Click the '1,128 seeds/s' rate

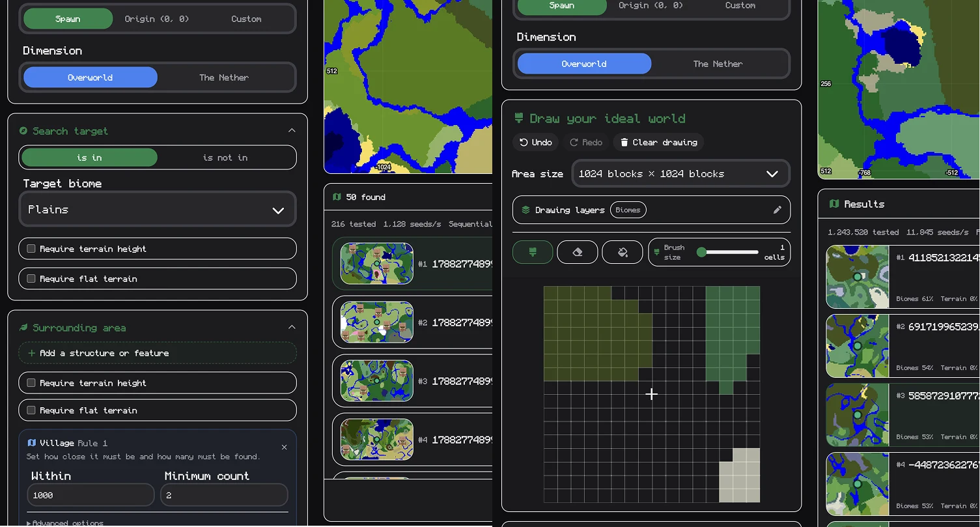pyautogui.click(x=412, y=224)
